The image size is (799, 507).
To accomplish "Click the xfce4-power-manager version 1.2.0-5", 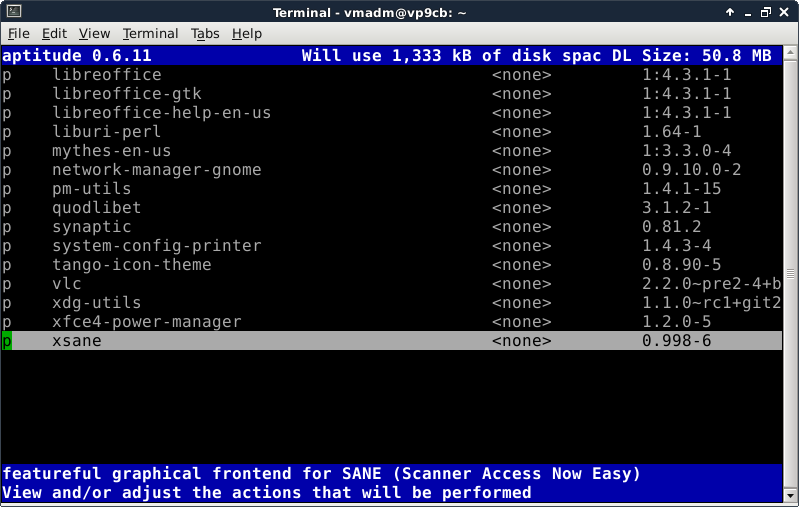I will [x=676, y=322].
